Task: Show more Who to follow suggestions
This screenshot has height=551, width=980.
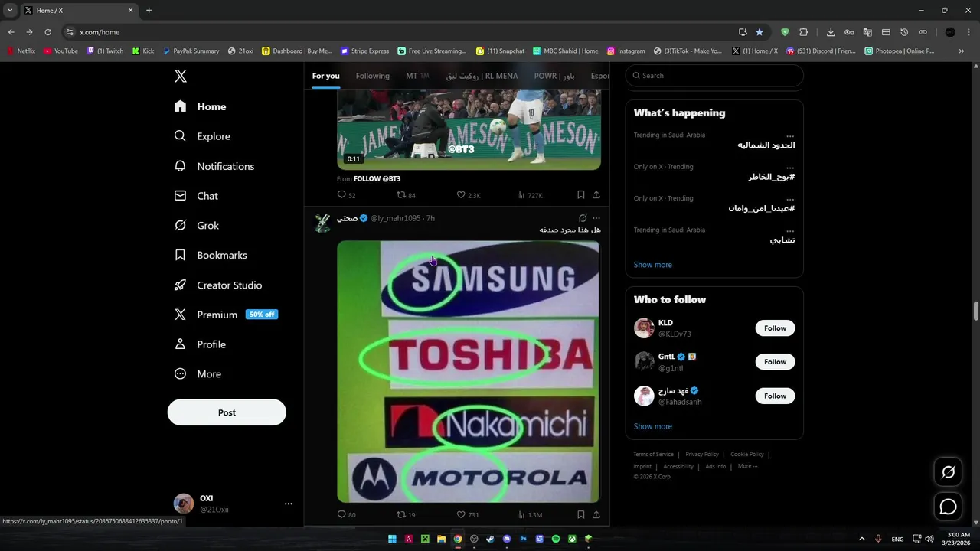Action: pos(652,426)
